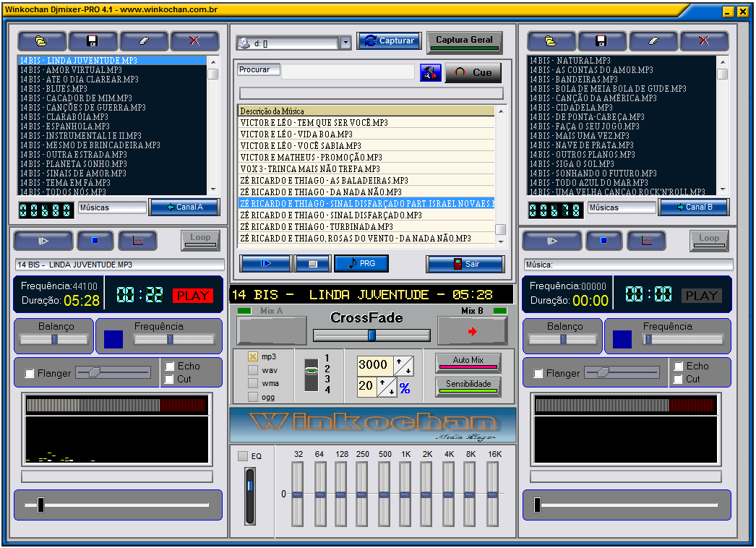Play button on left deck A
The height and width of the screenshot is (548, 756).
coord(43,241)
